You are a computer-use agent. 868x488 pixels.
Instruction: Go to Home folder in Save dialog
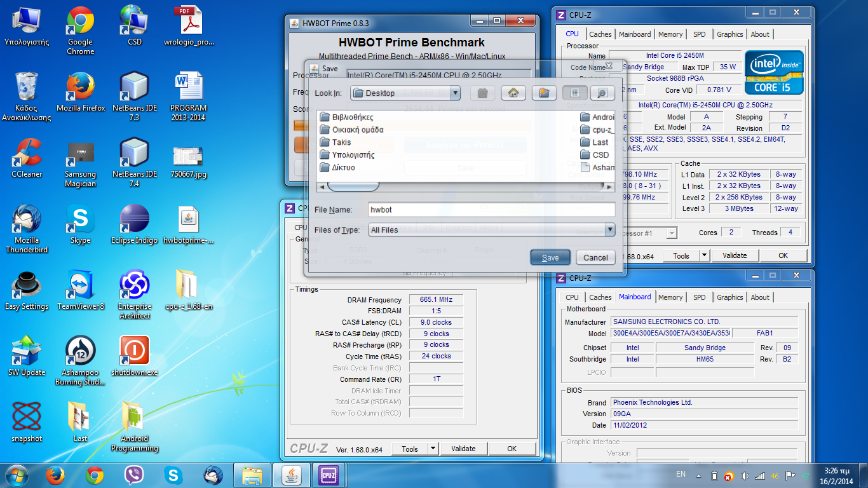(x=513, y=93)
